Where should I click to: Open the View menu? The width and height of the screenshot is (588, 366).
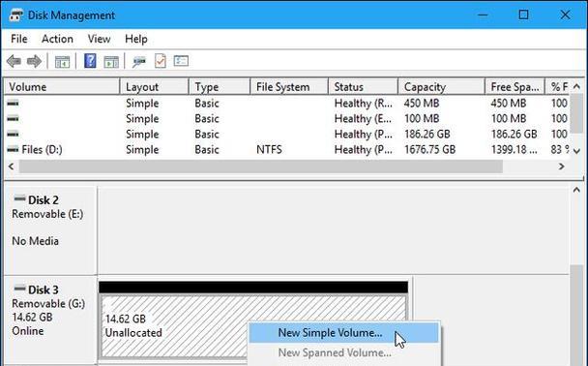(99, 39)
